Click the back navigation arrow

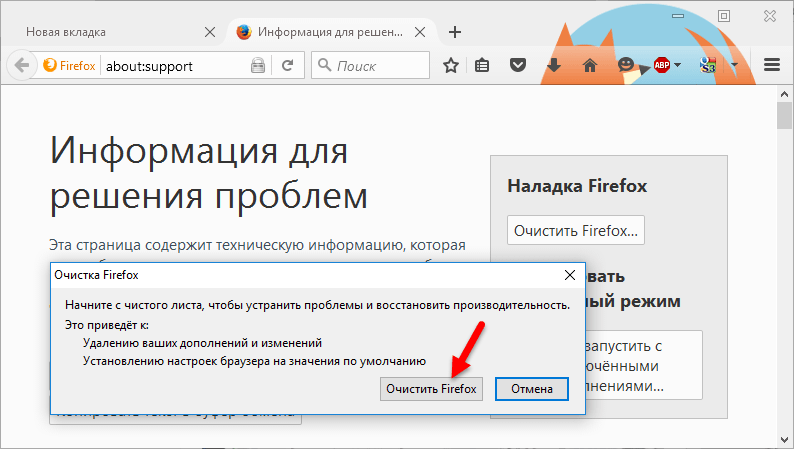[x=20, y=66]
